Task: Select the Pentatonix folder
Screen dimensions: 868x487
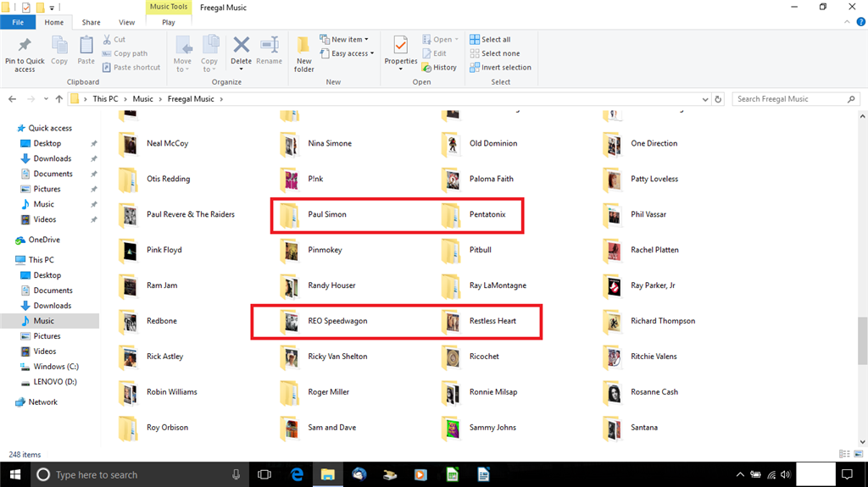Action: 474,214
